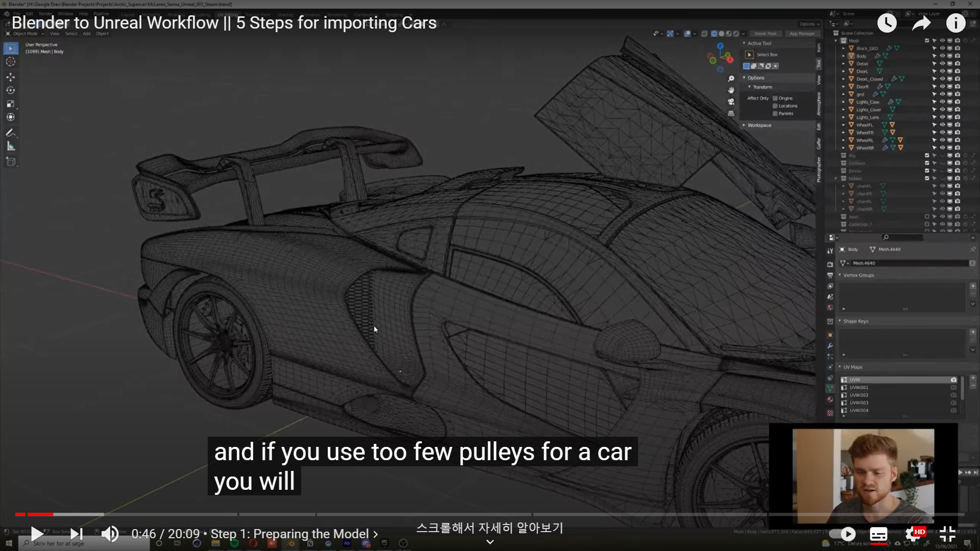Toggle eye visibility for Body object
This screenshot has width=980, height=551.
942,56
